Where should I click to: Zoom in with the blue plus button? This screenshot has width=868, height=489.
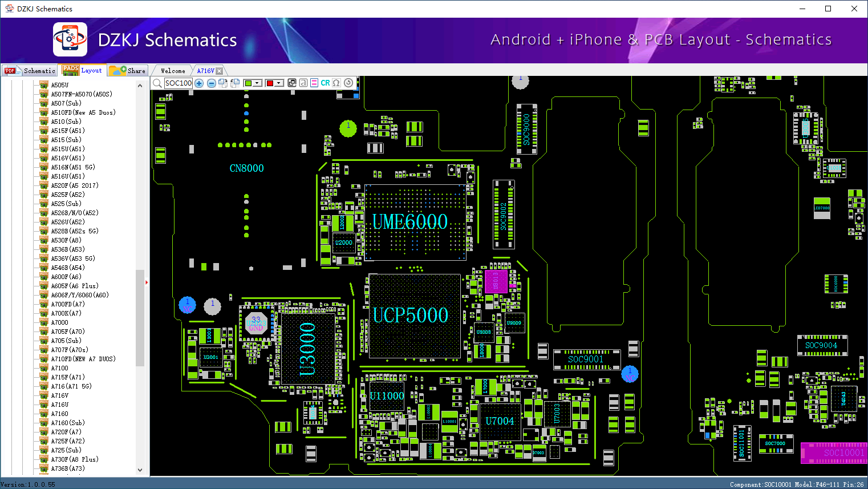[199, 83]
